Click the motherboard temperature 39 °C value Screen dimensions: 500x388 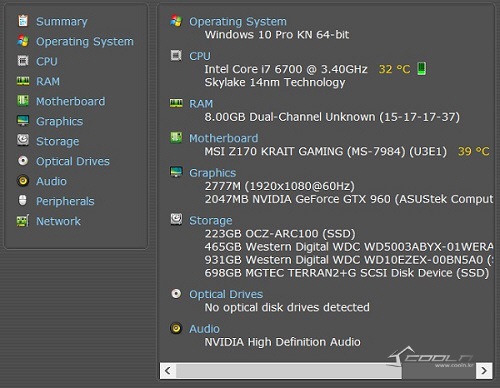click(x=473, y=152)
